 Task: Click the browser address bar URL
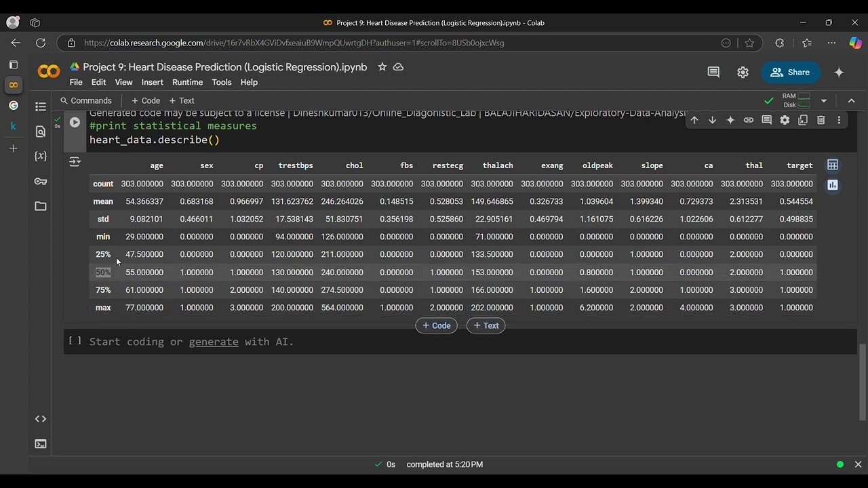(x=294, y=43)
